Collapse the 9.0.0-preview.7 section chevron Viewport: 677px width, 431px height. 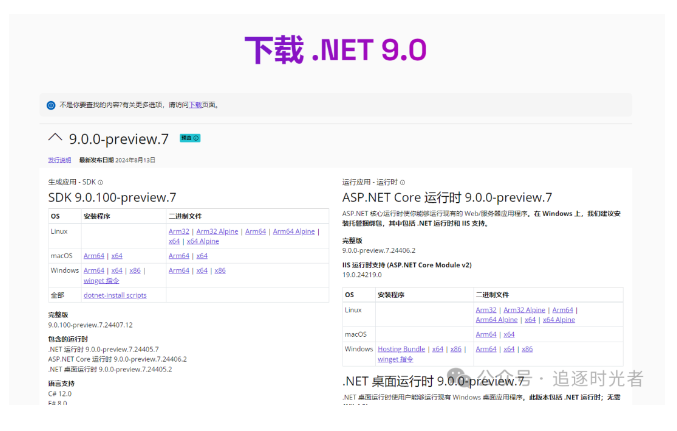click(x=55, y=138)
